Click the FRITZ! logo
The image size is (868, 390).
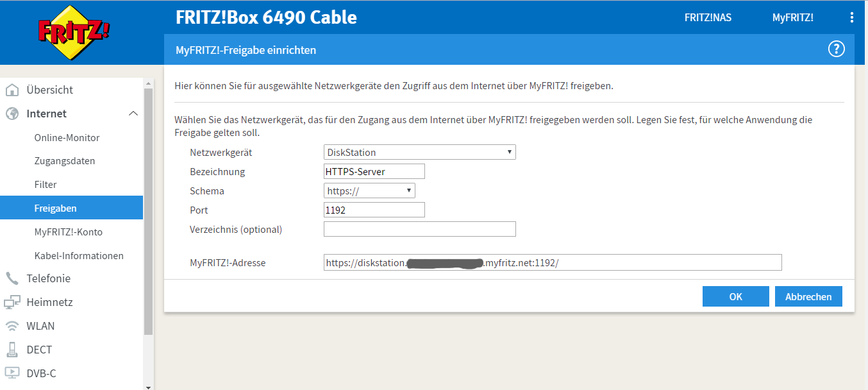74,32
